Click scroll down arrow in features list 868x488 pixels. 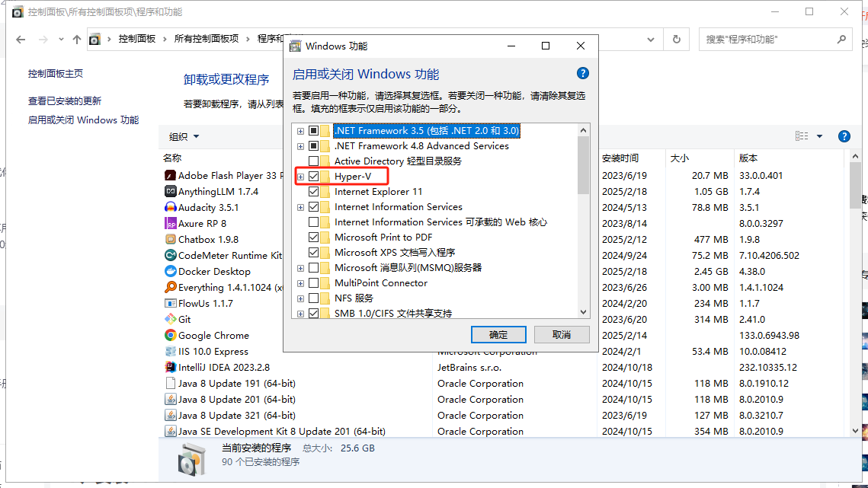click(x=583, y=312)
